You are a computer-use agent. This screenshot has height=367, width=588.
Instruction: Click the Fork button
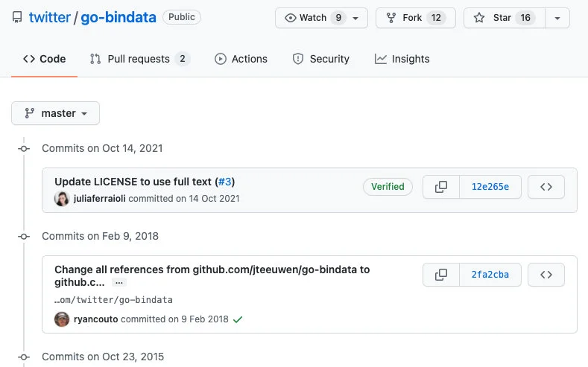416,18
